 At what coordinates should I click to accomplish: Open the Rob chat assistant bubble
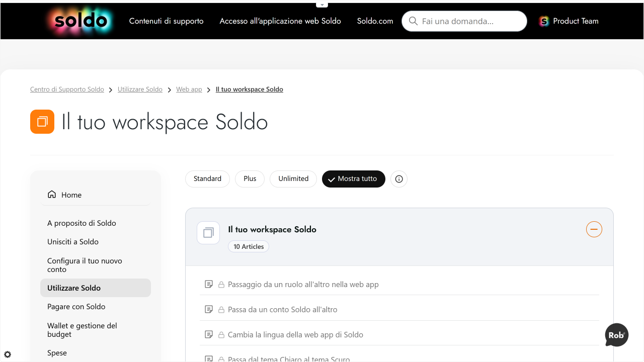[x=617, y=335]
